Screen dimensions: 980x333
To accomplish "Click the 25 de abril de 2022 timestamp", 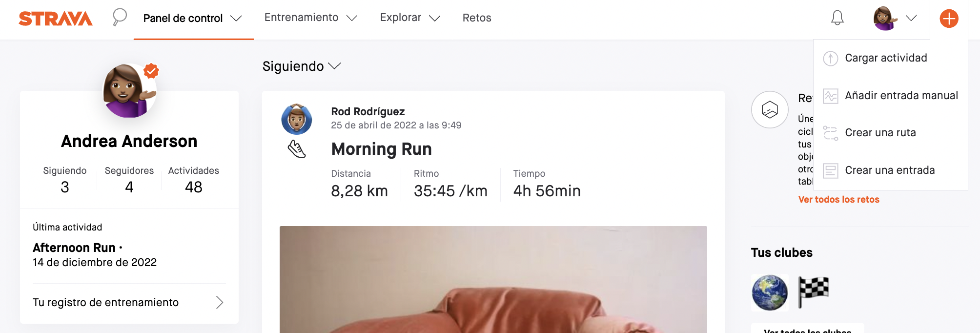I will pos(396,125).
